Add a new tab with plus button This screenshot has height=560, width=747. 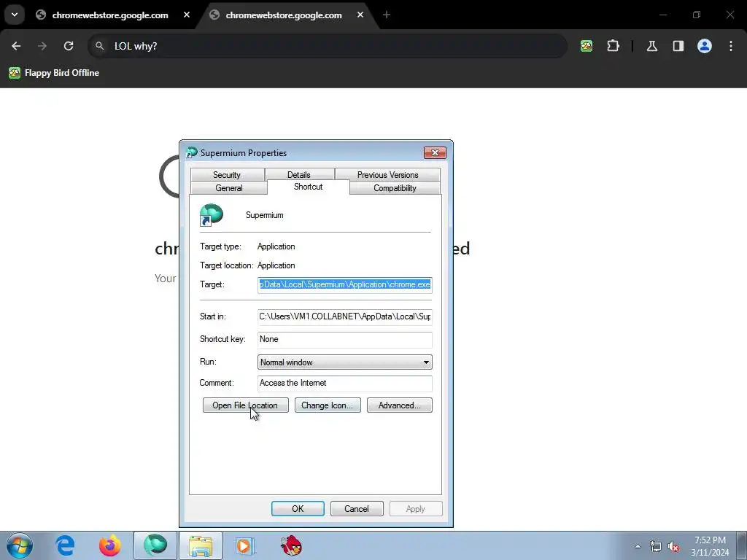(x=387, y=15)
